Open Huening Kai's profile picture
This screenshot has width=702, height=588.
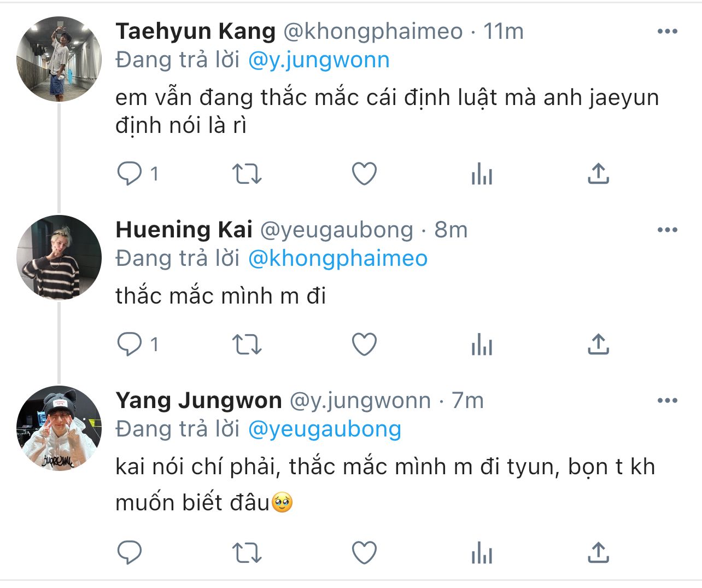point(59,258)
